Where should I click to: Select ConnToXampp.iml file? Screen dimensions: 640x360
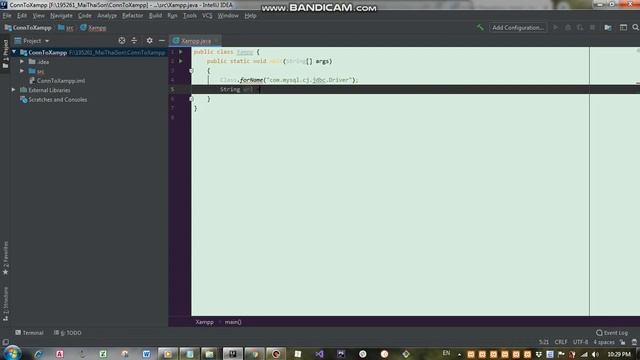pos(61,81)
